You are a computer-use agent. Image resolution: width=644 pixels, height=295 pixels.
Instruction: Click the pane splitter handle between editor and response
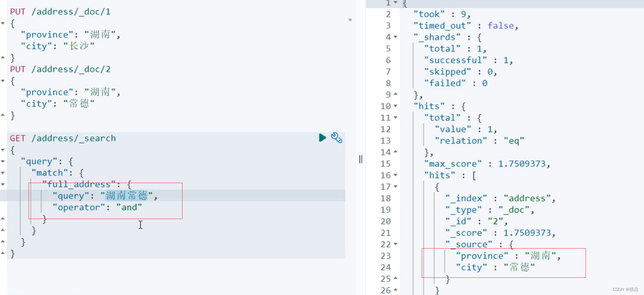(361, 159)
